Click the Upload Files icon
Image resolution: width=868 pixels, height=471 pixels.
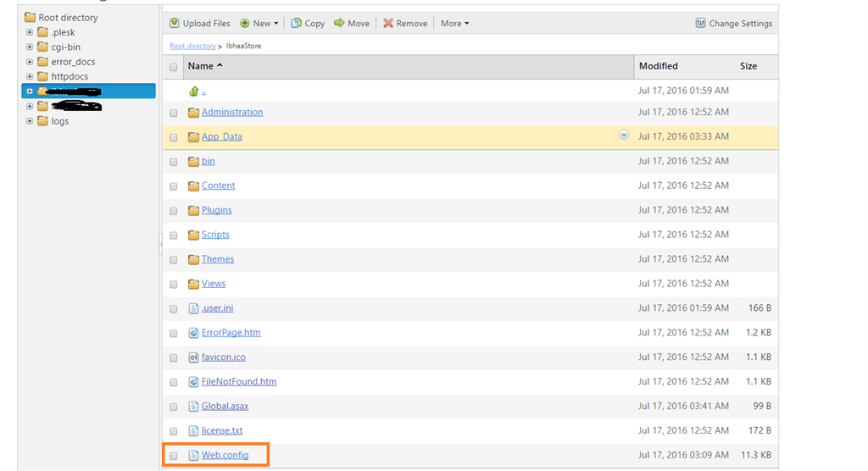tap(175, 23)
